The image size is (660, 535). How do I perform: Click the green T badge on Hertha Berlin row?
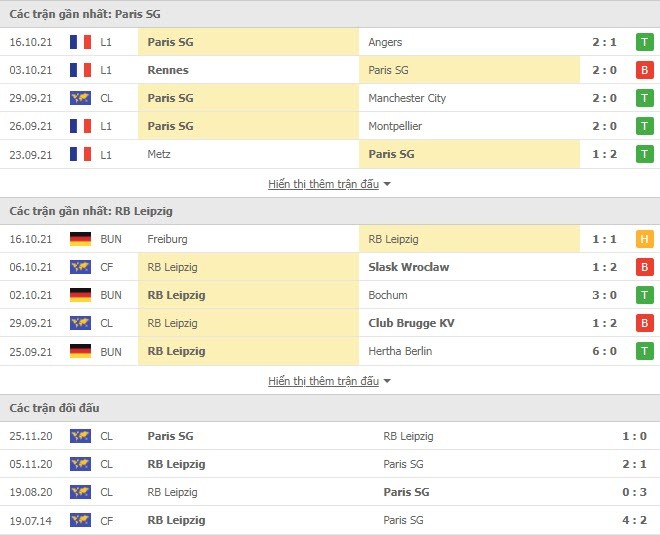coord(644,351)
